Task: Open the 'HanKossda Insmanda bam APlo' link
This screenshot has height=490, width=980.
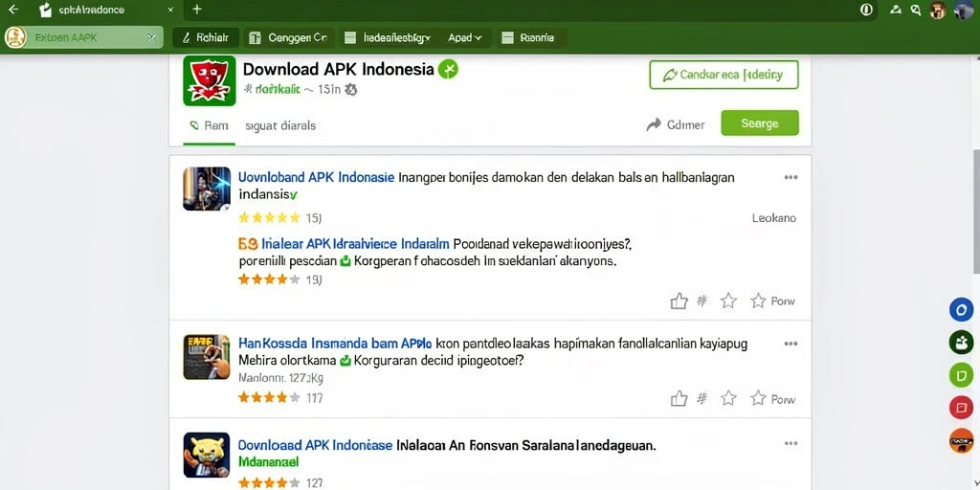Action: click(x=335, y=344)
